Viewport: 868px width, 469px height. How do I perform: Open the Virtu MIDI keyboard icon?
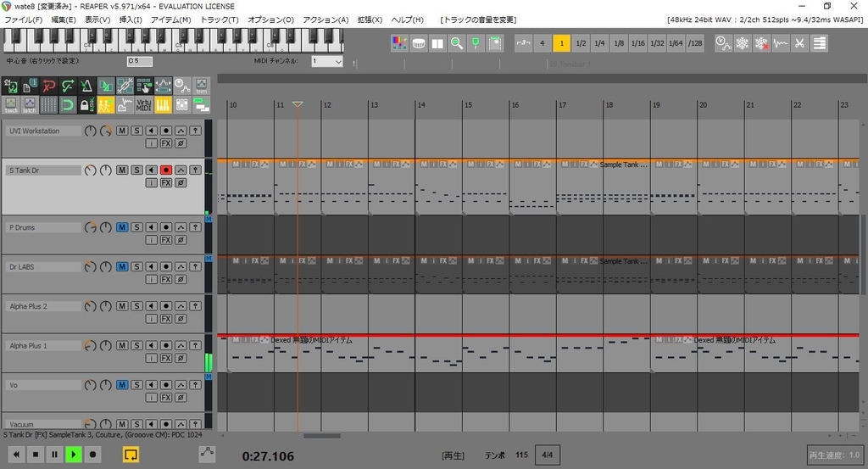144,104
